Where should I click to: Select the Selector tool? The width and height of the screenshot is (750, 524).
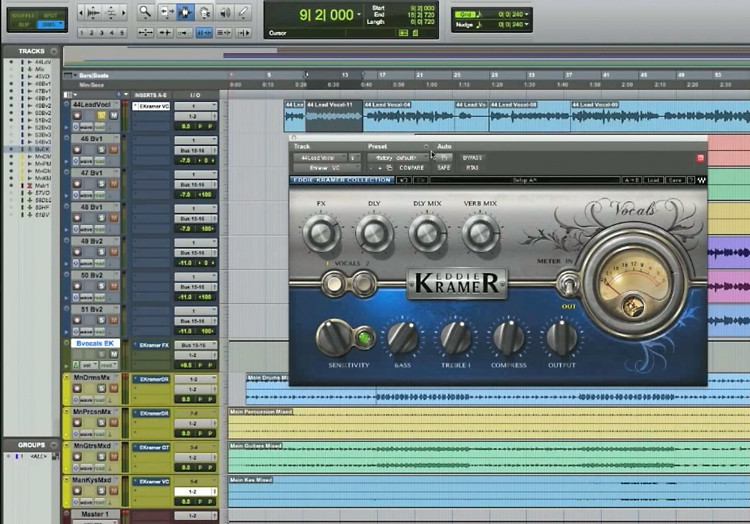[185, 12]
